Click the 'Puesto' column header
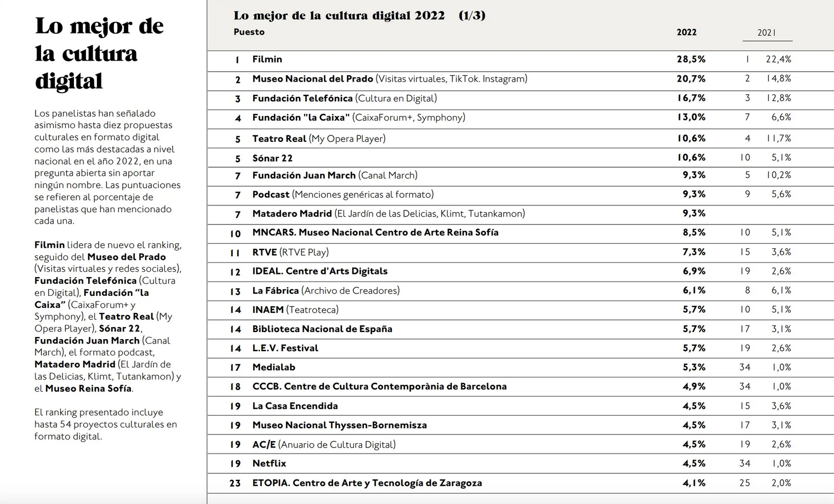The width and height of the screenshot is (834, 504). (x=249, y=32)
